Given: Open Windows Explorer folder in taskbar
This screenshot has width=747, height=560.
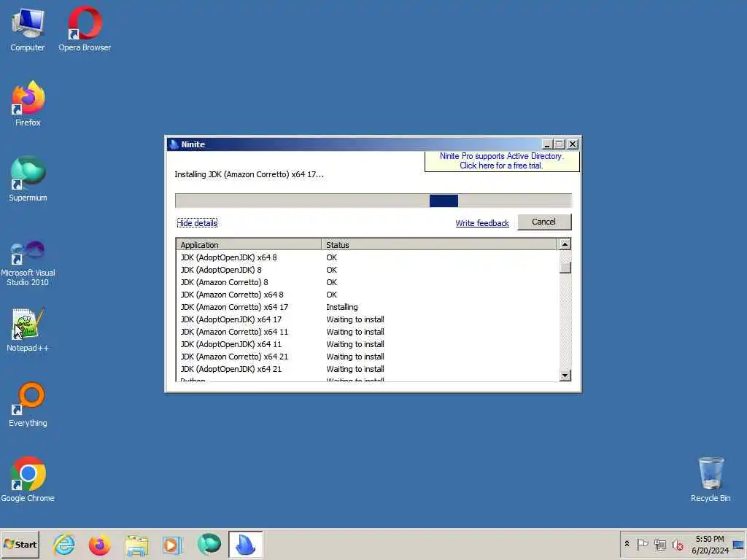Looking at the screenshot, I should [x=136, y=545].
